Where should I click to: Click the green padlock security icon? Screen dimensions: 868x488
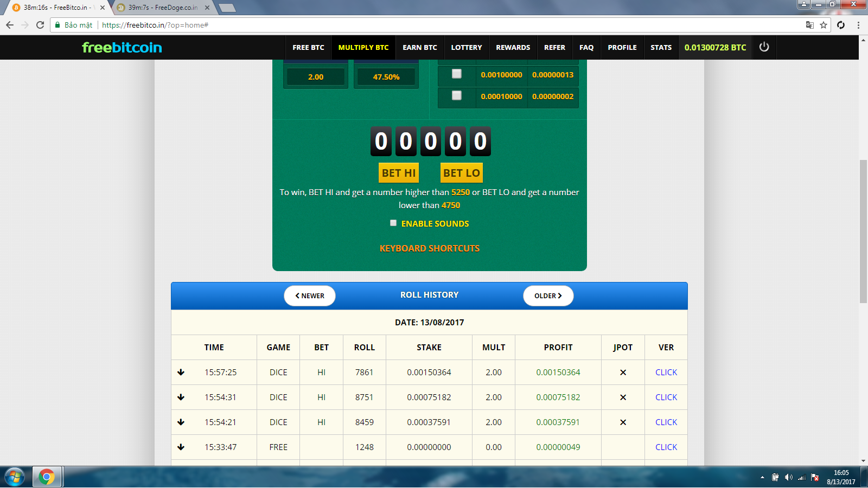[58, 25]
